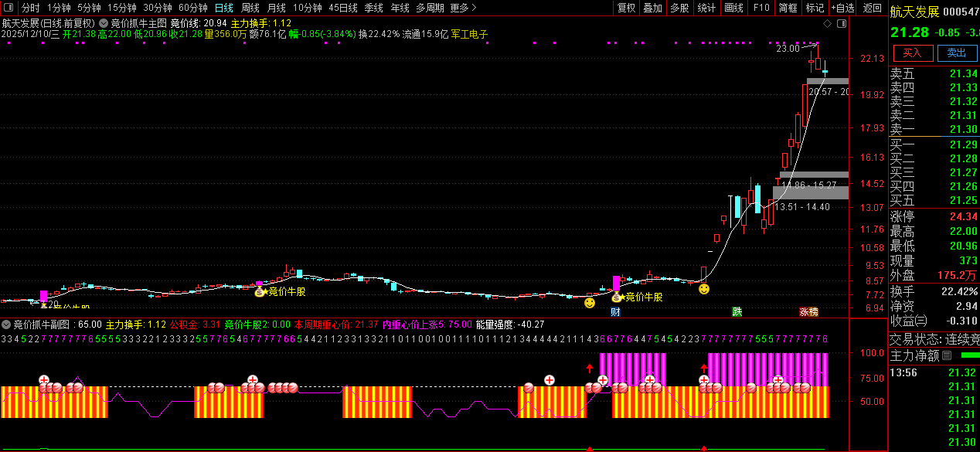Click the 买入 buy button
The height and width of the screenshot is (452, 980).
[913, 53]
